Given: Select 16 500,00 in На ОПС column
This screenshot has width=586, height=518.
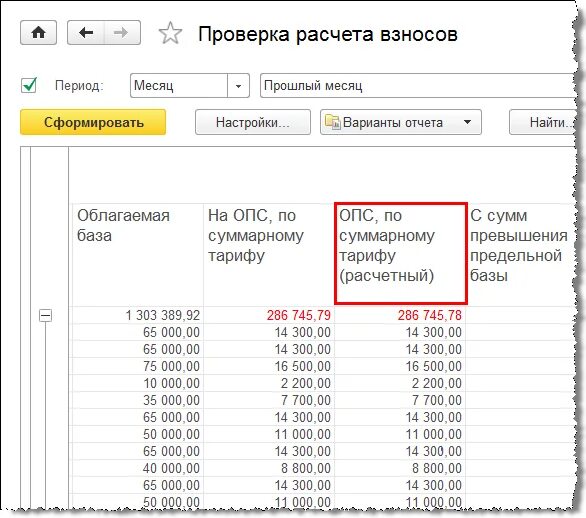Looking at the screenshot, I should [x=269, y=366].
